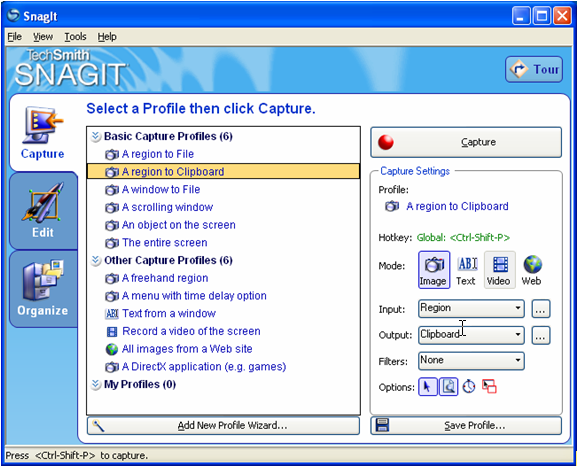The height and width of the screenshot is (466, 577).
Task: Click the Tour arrow button
Action: (534, 69)
